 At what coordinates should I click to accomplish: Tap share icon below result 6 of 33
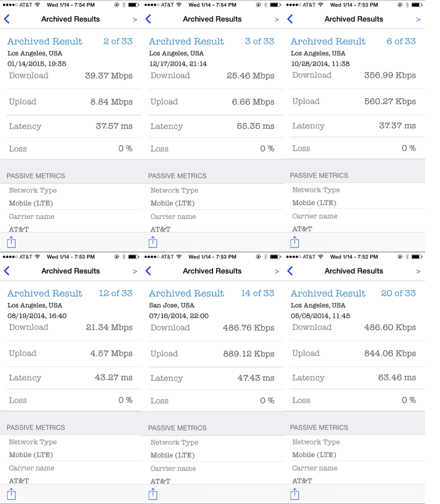pos(295,242)
